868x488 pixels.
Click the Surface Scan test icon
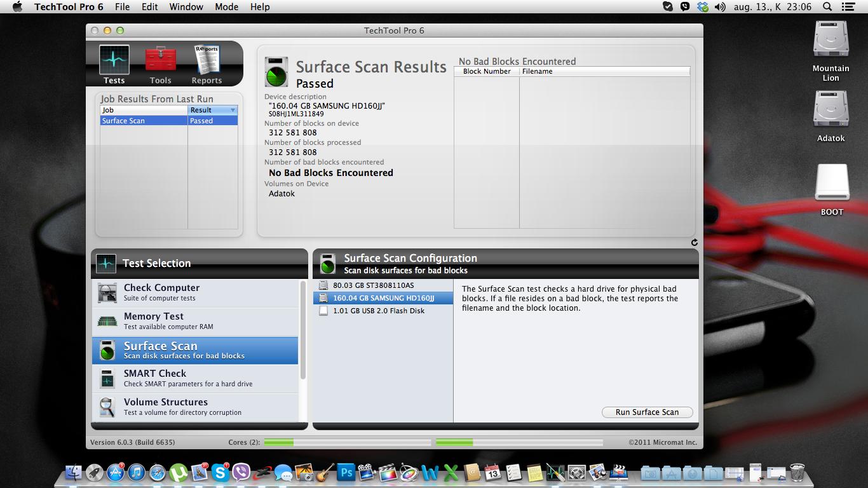click(x=107, y=350)
